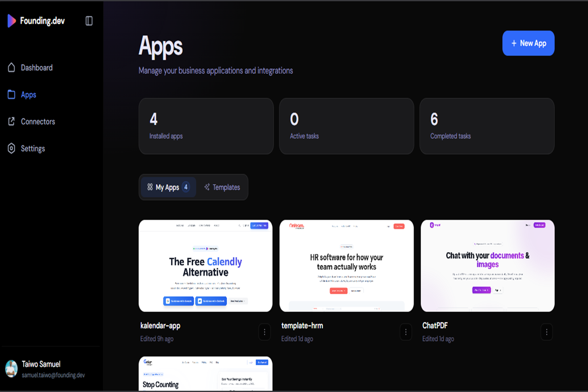Open the template-hrm options menu
Viewport: 588px width, 392px height.
[406, 332]
